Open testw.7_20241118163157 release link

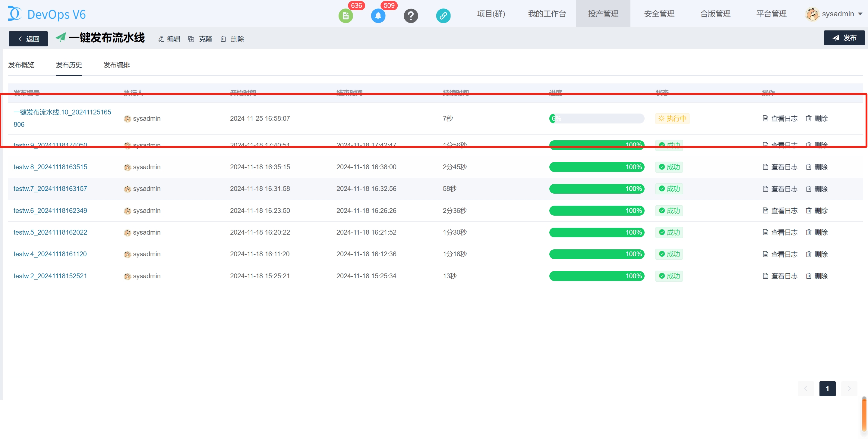coord(50,189)
